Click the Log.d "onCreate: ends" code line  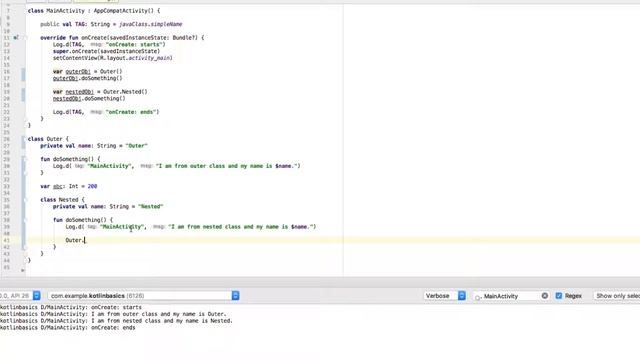(106, 112)
